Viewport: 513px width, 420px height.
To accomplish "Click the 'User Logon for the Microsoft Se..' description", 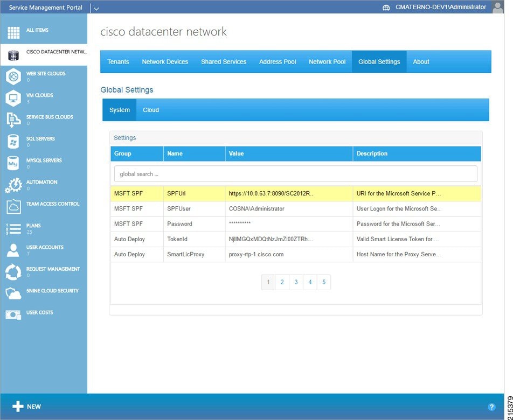I will pyautogui.click(x=417, y=208).
